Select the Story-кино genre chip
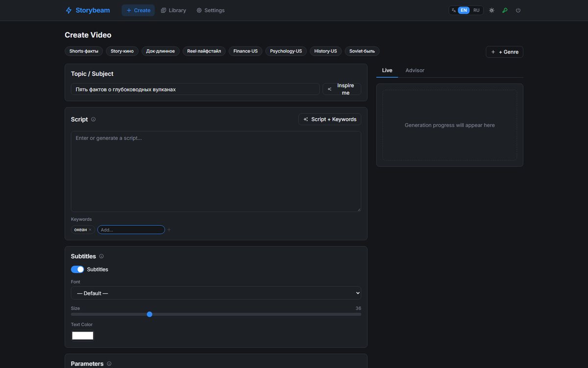This screenshot has height=368, width=588. (x=122, y=51)
